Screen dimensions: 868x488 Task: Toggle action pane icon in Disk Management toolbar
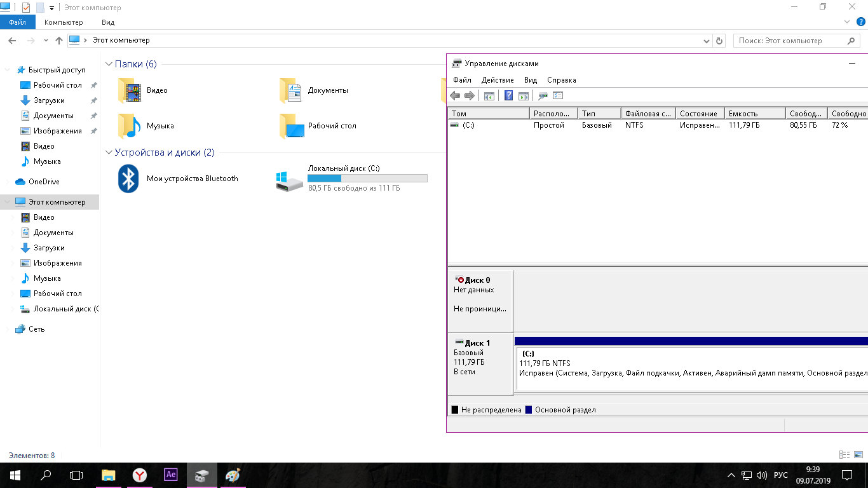point(524,96)
